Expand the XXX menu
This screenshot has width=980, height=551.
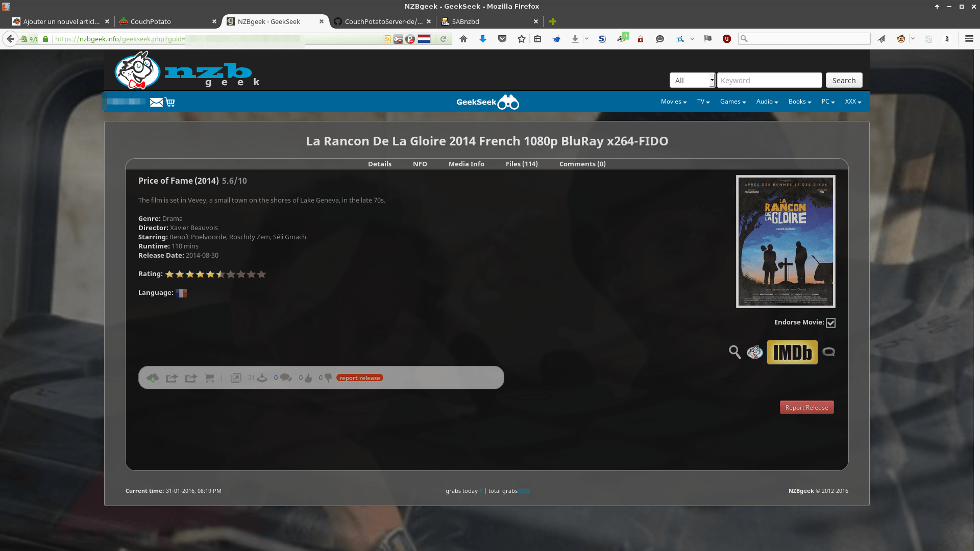pyautogui.click(x=853, y=102)
